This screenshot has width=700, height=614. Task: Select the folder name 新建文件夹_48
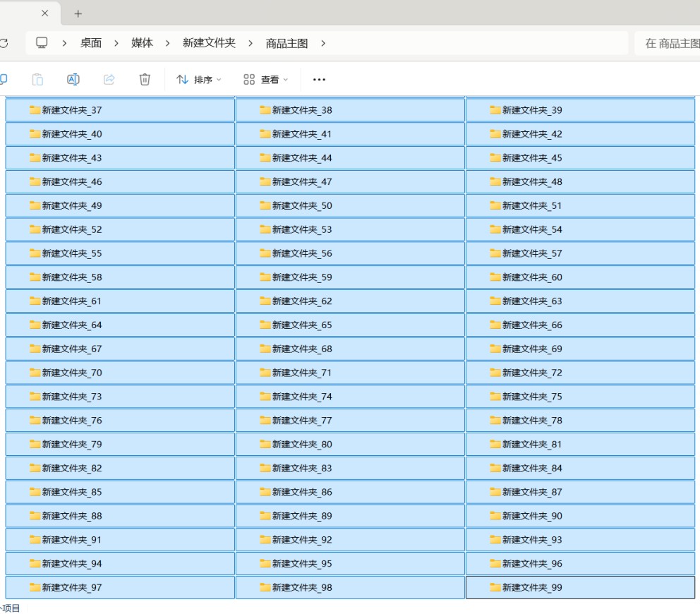pos(532,182)
